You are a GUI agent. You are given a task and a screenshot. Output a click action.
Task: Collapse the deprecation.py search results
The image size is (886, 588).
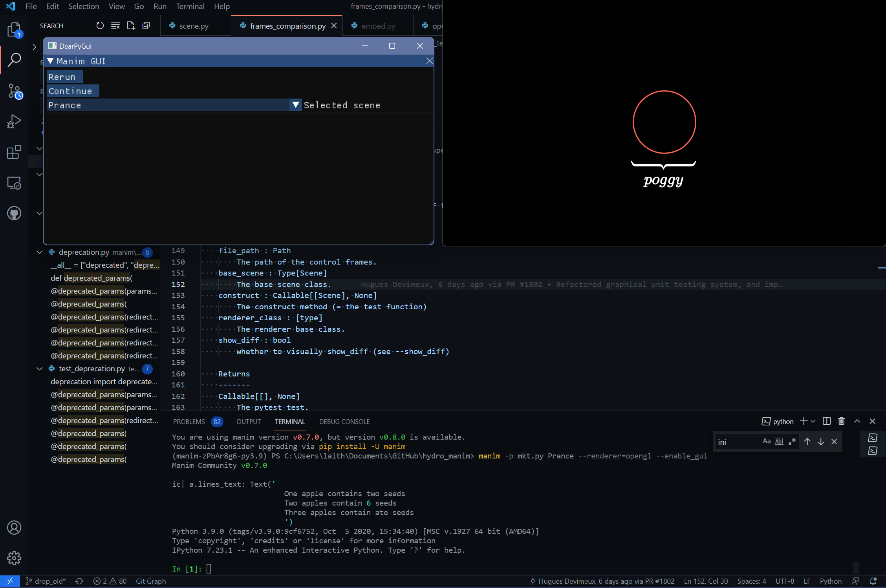click(39, 252)
